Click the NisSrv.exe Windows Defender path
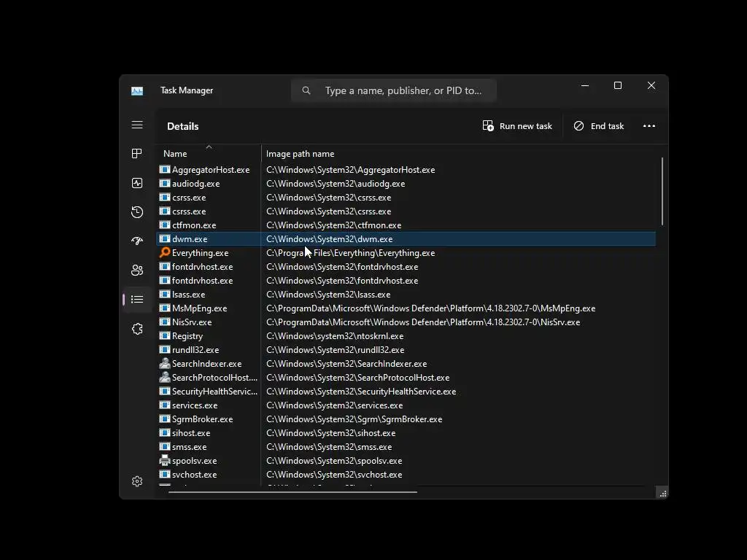 click(423, 322)
